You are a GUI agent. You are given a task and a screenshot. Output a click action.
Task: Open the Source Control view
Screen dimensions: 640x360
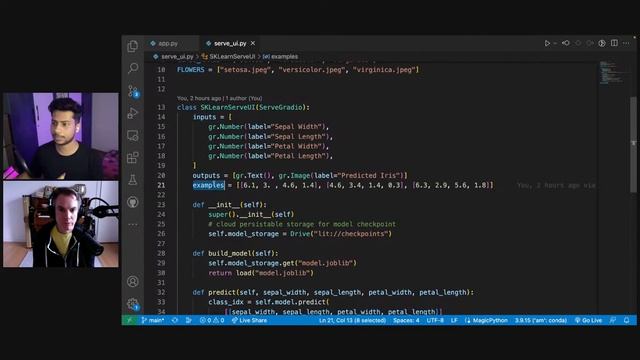click(133, 91)
